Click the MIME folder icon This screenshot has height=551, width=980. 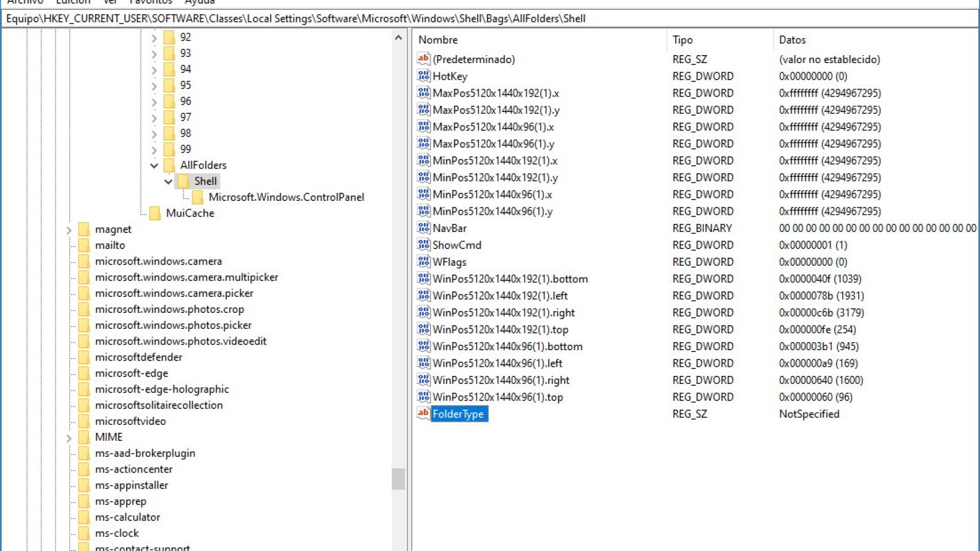(84, 437)
